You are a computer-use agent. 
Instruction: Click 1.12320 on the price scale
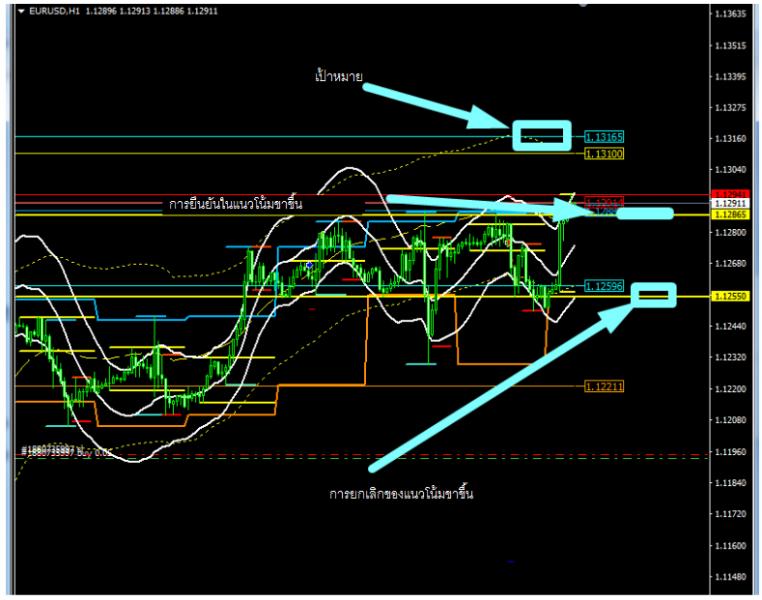[730, 358]
